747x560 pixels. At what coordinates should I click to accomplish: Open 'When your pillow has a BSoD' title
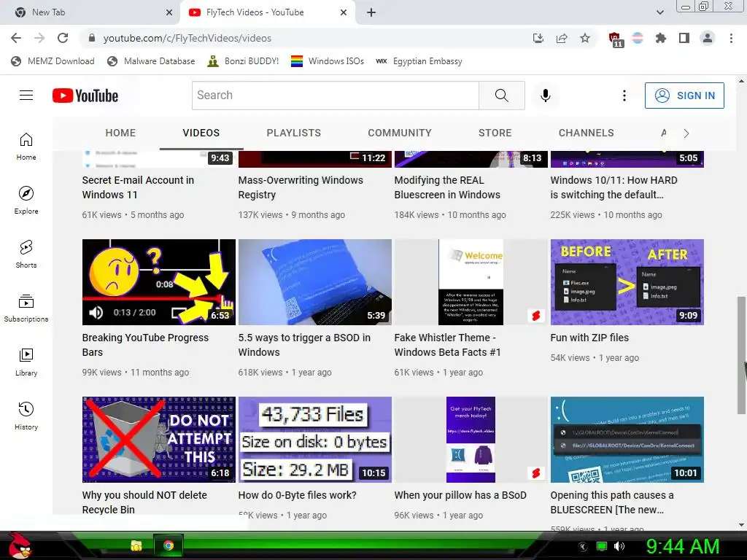pyautogui.click(x=460, y=495)
